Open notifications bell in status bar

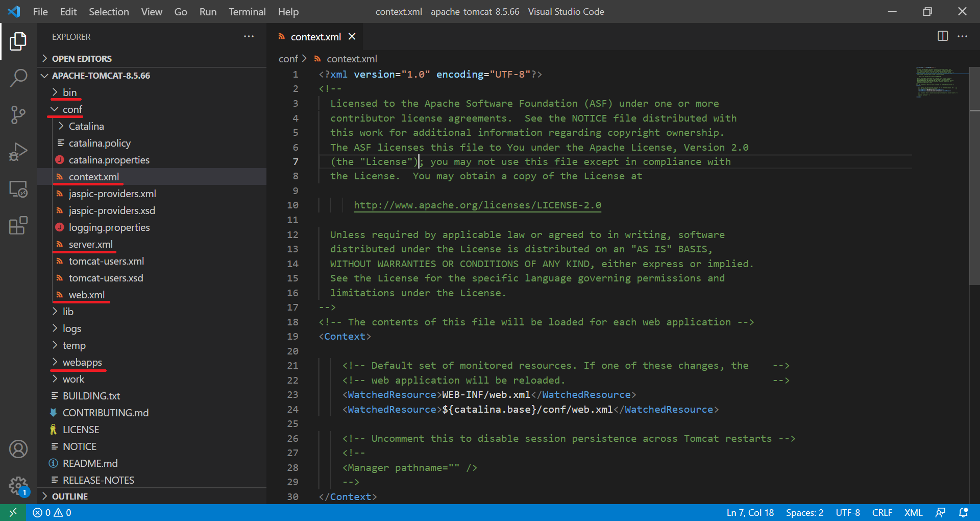963,512
